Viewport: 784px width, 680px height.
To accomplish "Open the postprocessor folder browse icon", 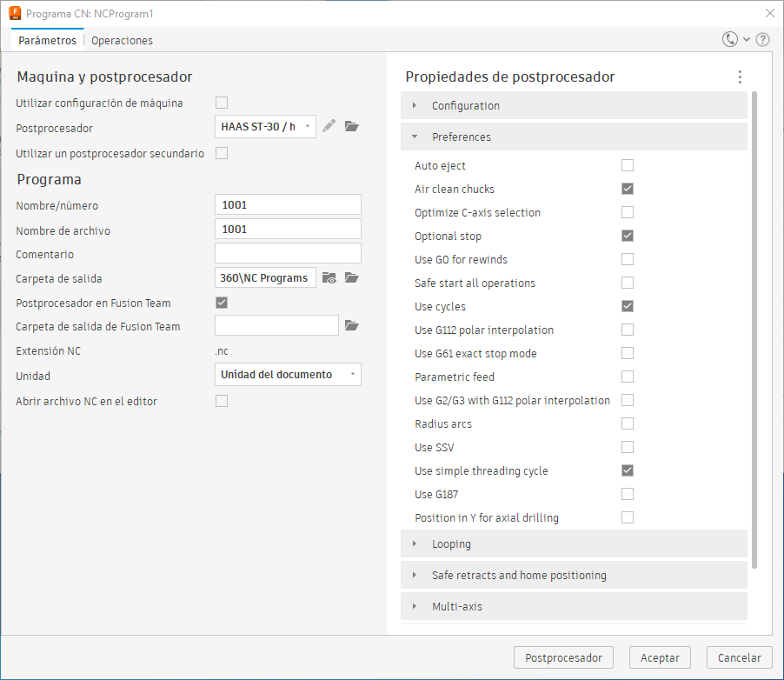I will pos(351,127).
